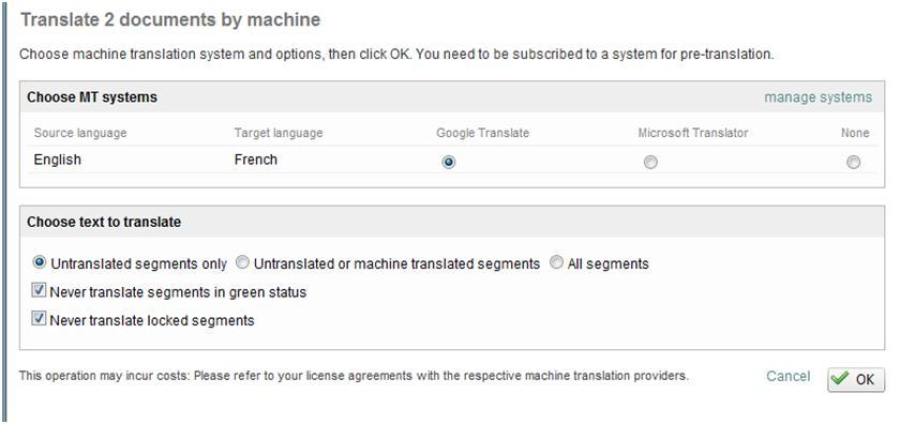Select "Untranslated segments only" option
Image resolution: width=900 pixels, height=424 pixels.
point(41,264)
